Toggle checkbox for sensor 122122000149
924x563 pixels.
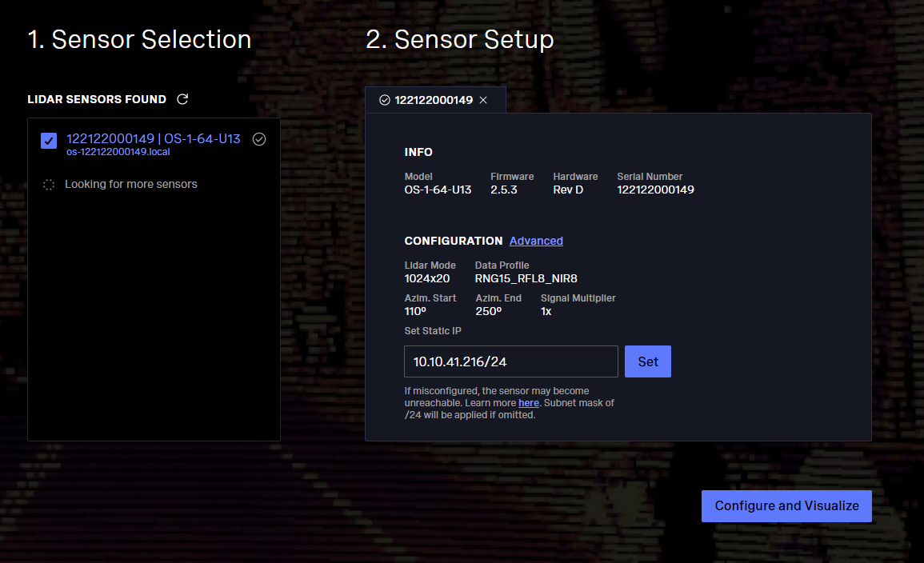49,141
